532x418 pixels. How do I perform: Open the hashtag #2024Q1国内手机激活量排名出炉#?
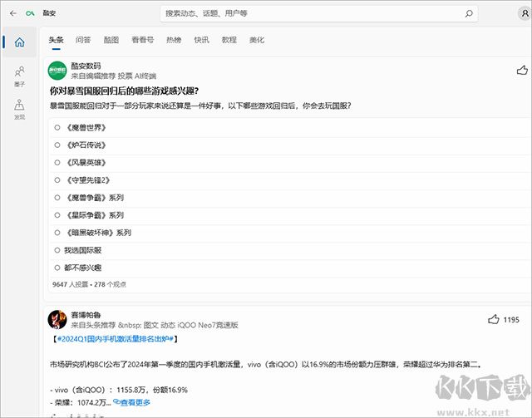116,339
